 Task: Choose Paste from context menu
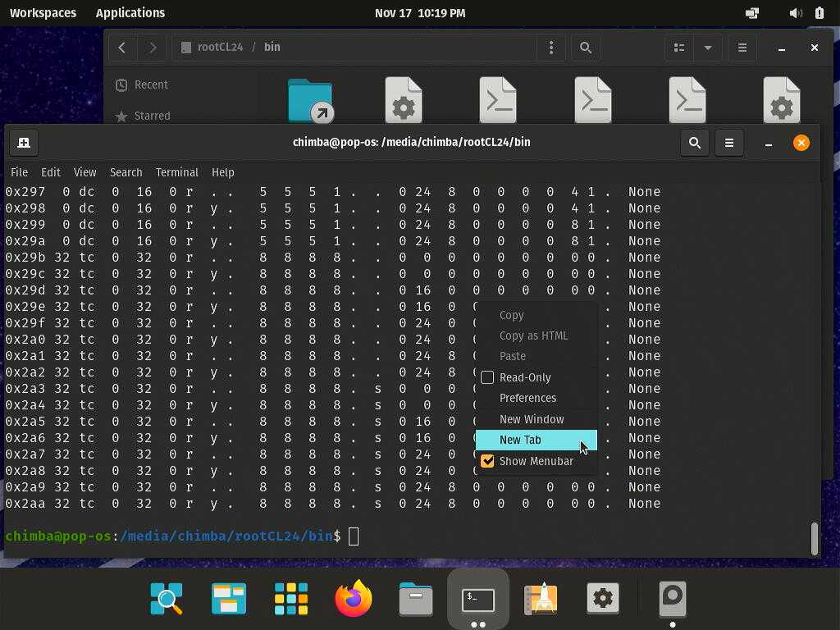(536, 356)
